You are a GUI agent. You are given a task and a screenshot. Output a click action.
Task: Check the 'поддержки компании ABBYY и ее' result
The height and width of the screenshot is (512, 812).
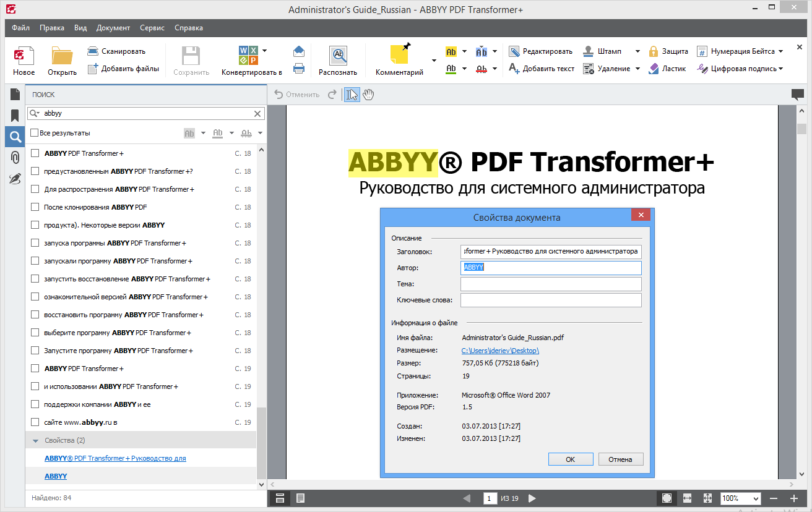(x=35, y=404)
